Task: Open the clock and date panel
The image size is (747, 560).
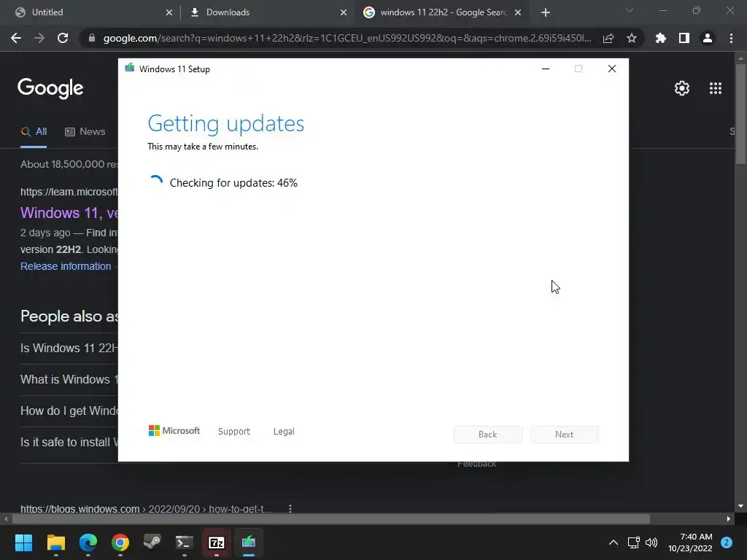Action: [690, 542]
